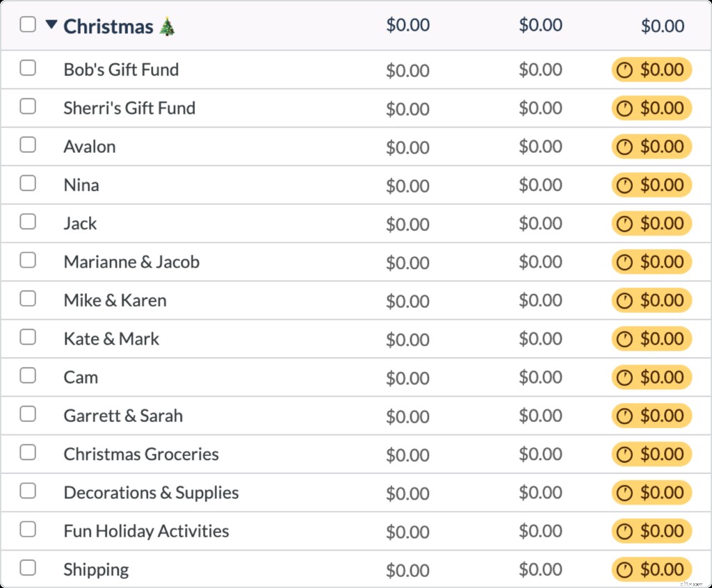Check the Kate & Mark row checkbox
Screen dimensions: 712x588
click(27, 336)
